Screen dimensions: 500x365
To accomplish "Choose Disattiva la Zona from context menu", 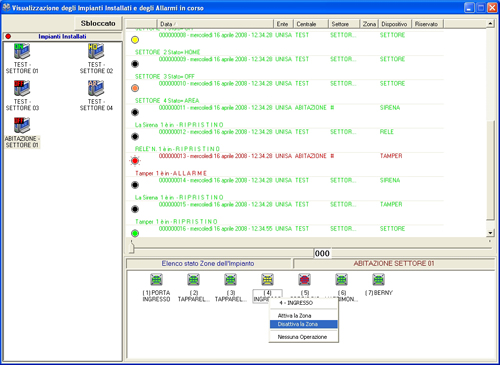I will click(304, 324).
